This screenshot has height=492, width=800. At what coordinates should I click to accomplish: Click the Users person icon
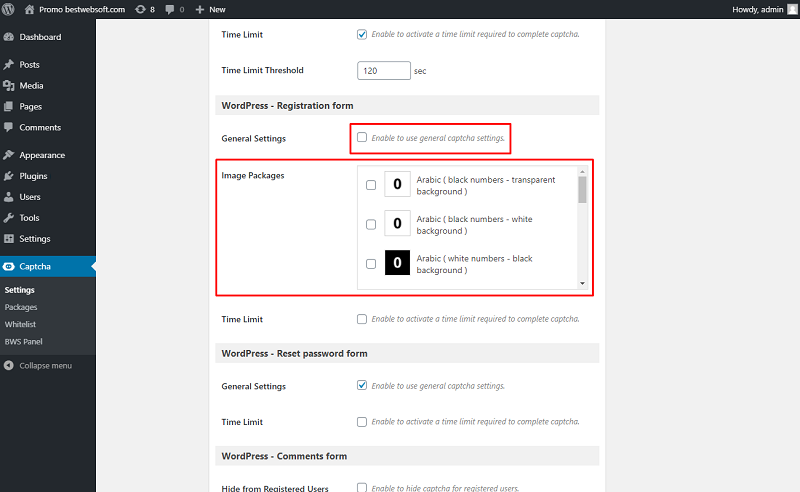[9, 196]
